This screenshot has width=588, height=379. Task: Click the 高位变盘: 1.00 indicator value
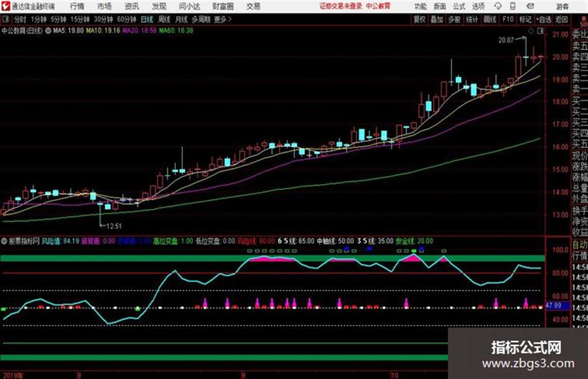tap(173, 241)
